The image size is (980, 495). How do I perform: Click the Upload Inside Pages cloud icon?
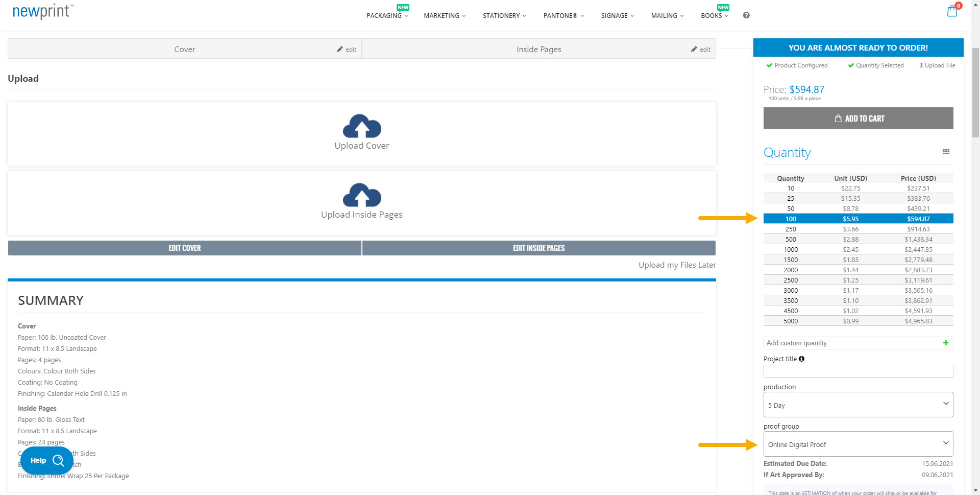pos(362,195)
